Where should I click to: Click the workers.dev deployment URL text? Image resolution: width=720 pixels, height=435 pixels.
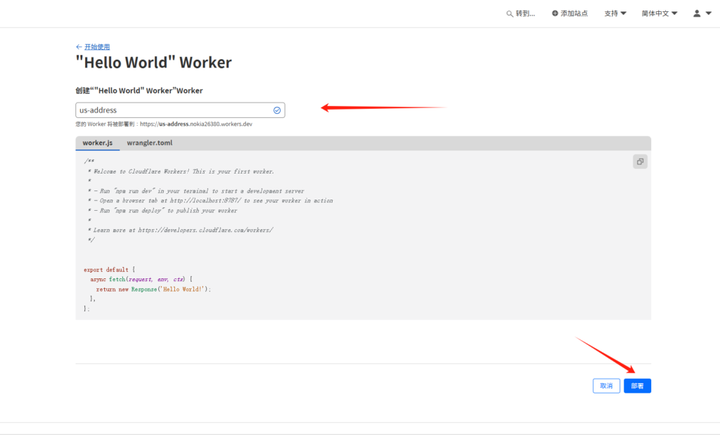(x=196, y=124)
